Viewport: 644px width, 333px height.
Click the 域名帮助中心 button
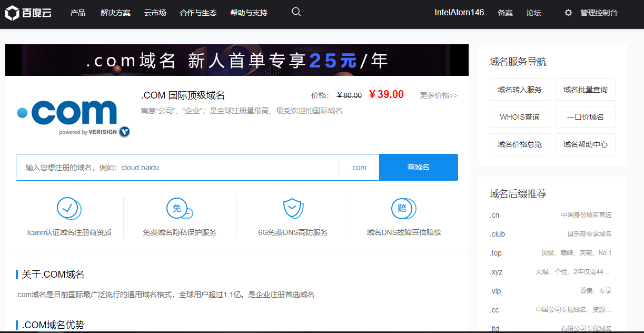coord(586,144)
